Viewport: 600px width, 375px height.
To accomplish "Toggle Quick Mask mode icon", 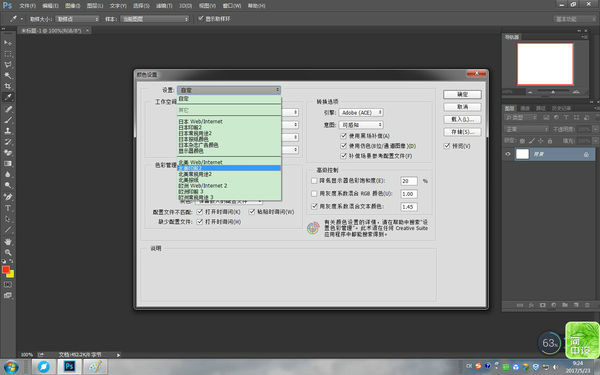I will 8,285.
